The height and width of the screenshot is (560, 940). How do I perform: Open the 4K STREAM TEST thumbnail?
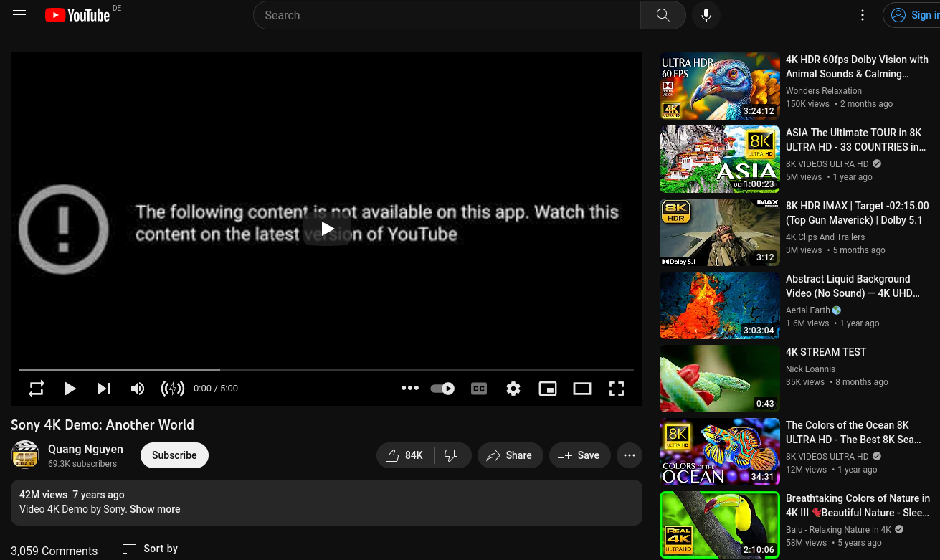(x=719, y=379)
